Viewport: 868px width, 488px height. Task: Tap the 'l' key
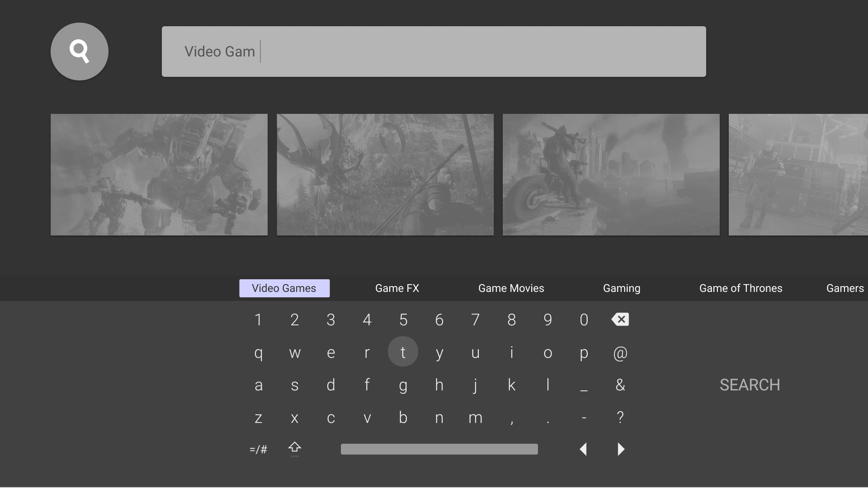tap(548, 385)
